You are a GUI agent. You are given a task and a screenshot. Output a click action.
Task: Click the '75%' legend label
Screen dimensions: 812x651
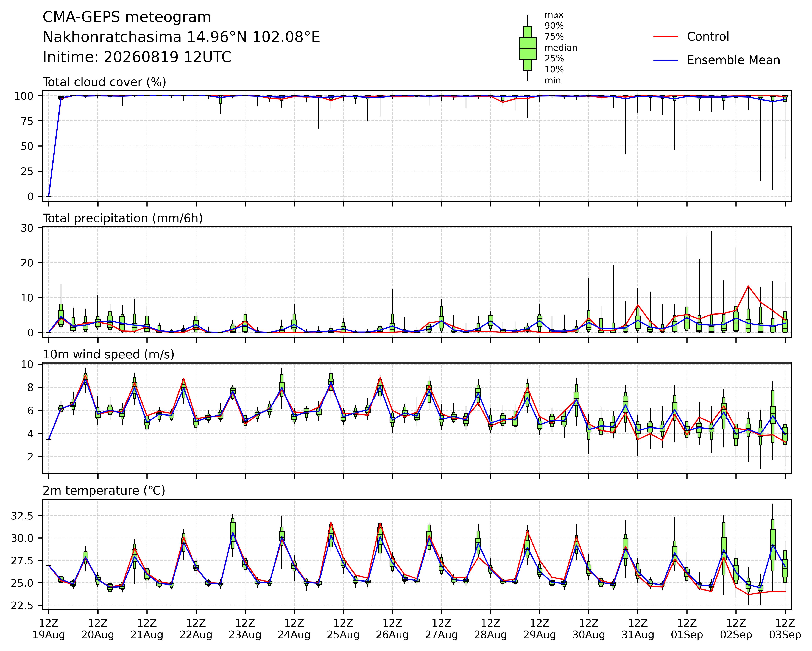[554, 37]
